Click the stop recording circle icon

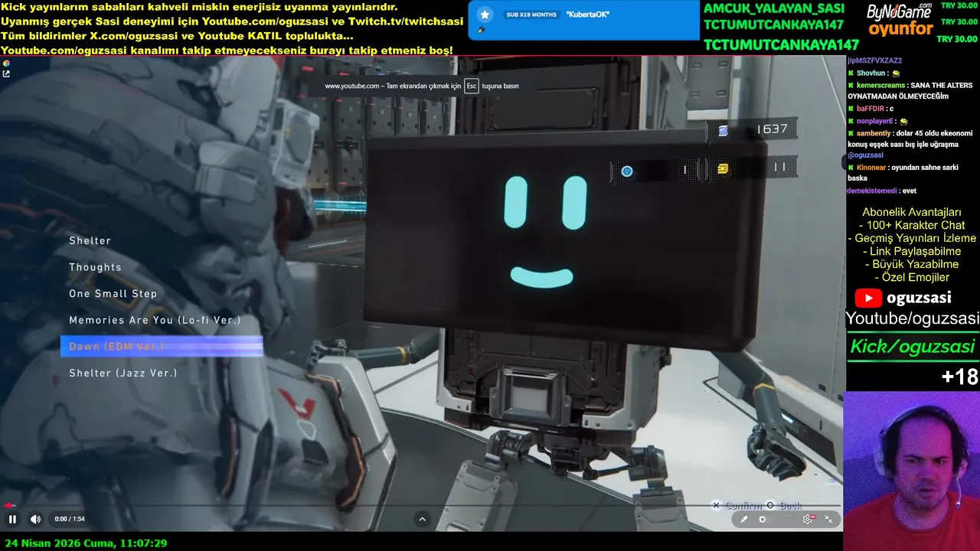click(x=763, y=519)
